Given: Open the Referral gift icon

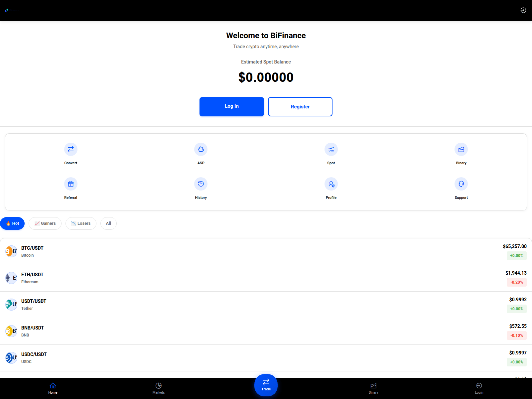Looking at the screenshot, I should [x=71, y=184].
